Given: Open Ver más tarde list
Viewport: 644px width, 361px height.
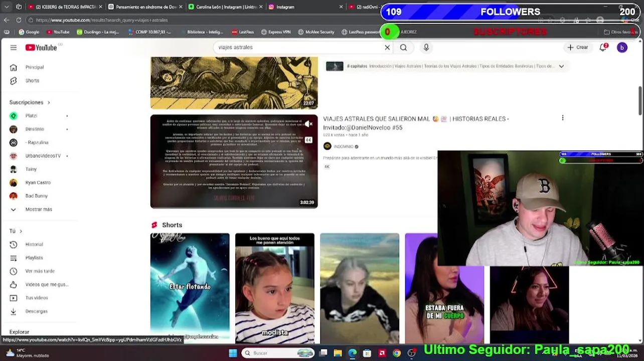Looking at the screenshot, I should tap(40, 271).
